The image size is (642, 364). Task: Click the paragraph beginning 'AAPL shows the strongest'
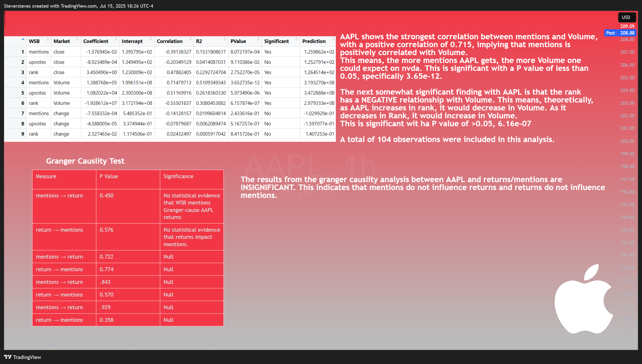(469, 56)
